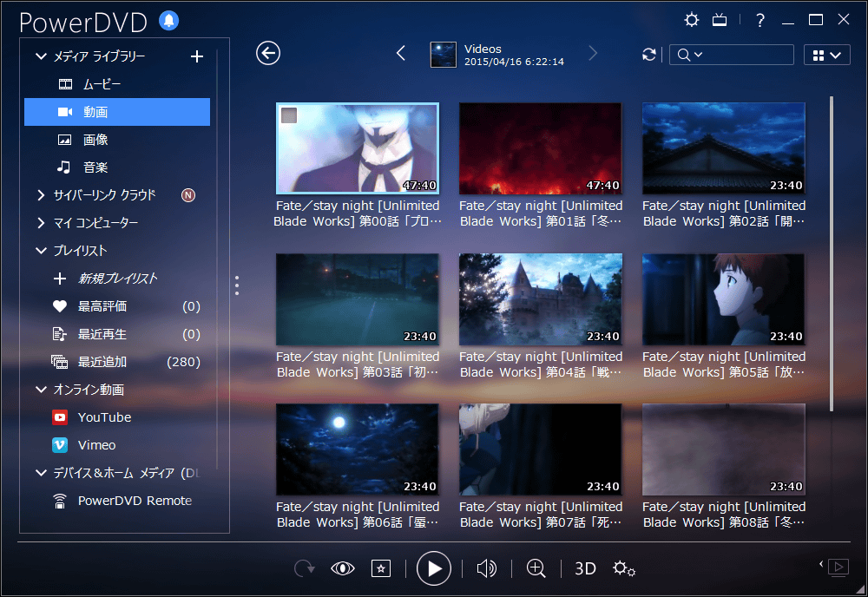868x597 pixels.
Task: Open PowerDVD Remote
Action: tap(117, 501)
